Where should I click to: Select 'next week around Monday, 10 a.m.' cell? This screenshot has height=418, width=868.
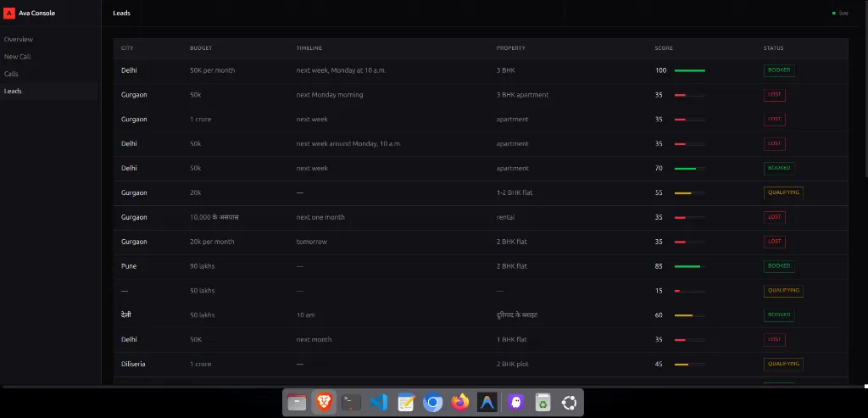[348, 143]
